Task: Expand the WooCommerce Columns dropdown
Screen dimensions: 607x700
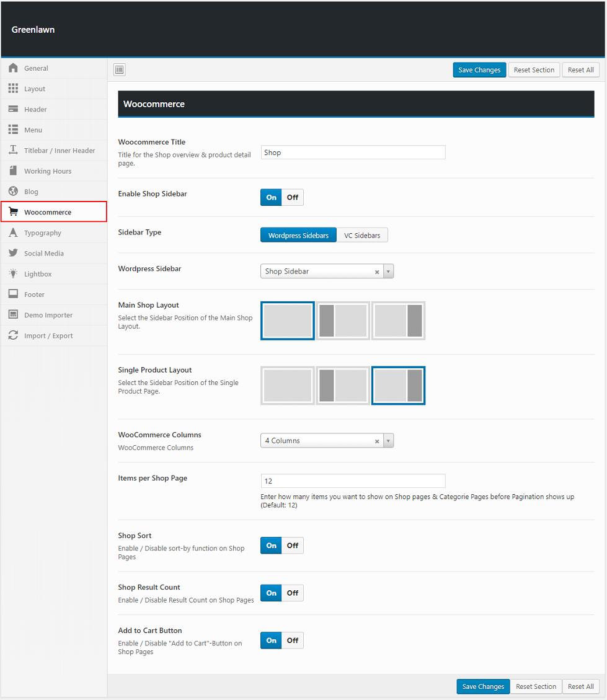Action: [x=388, y=441]
